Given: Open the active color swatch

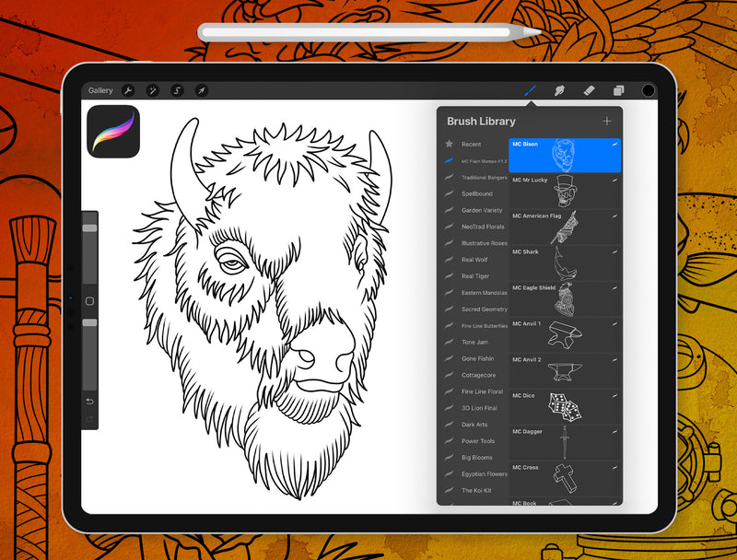Looking at the screenshot, I should 648,90.
